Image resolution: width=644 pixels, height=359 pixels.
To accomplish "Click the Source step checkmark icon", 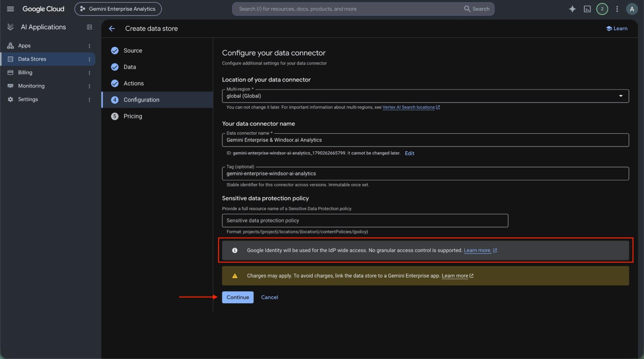I will point(114,50).
